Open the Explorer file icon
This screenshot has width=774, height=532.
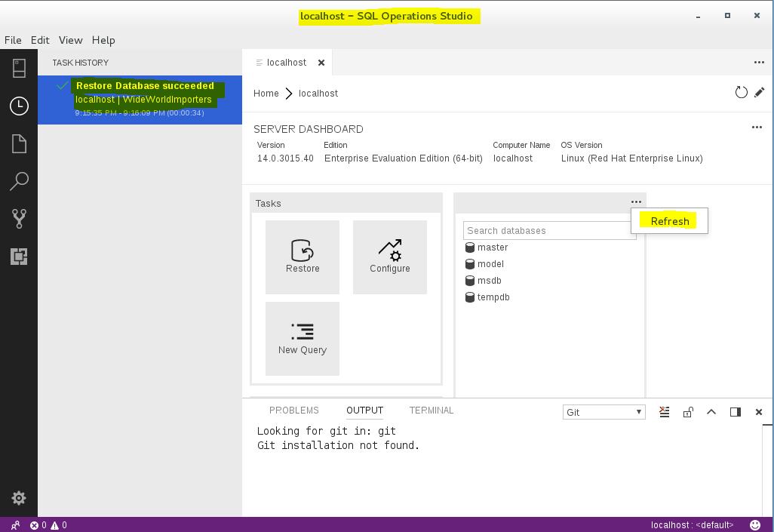click(x=19, y=143)
